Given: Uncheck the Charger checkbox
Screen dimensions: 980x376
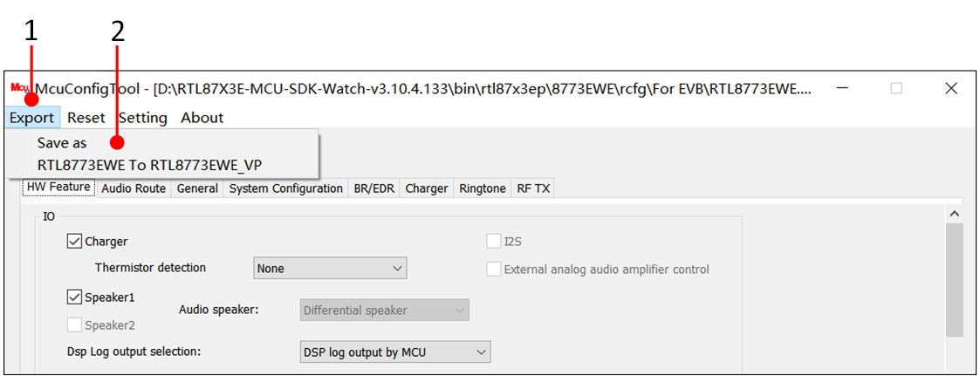Looking at the screenshot, I should [75, 242].
